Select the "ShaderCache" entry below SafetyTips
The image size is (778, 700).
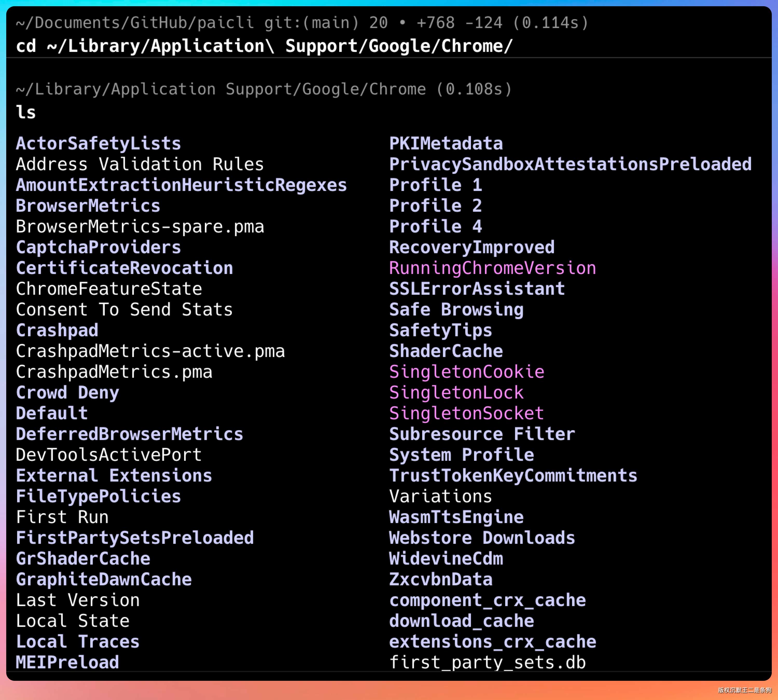coord(446,351)
